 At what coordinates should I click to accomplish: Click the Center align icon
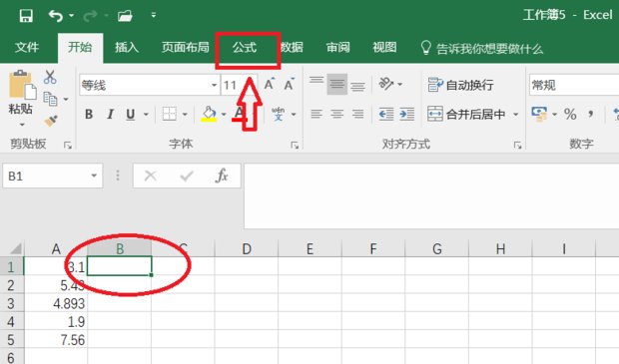(x=336, y=115)
